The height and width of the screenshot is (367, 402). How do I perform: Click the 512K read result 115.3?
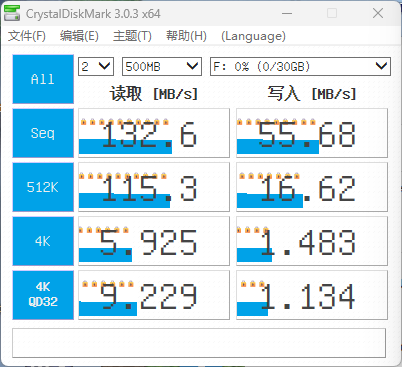(x=154, y=187)
